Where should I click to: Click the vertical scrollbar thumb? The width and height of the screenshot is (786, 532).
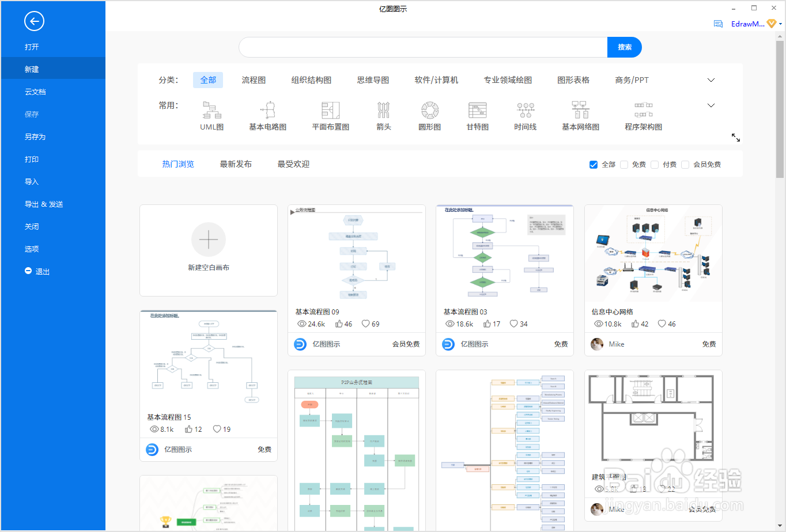click(x=780, y=109)
